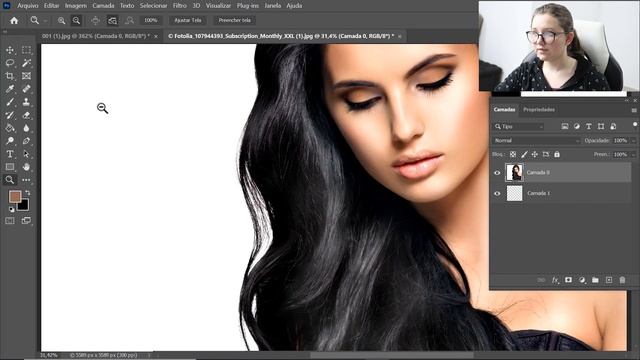Toggle Scrubby Zoom option
Screen dimensions: 640x360
[x=129, y=20]
